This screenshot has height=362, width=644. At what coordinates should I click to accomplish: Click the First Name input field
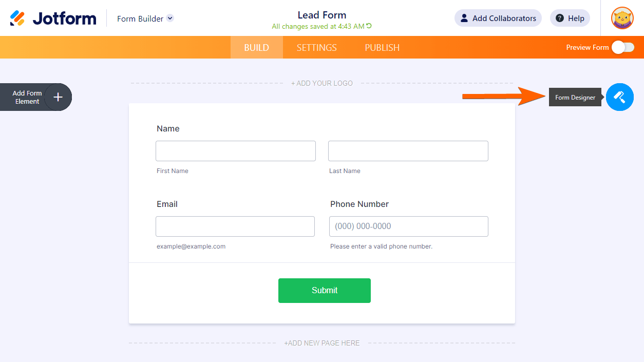tap(236, 151)
